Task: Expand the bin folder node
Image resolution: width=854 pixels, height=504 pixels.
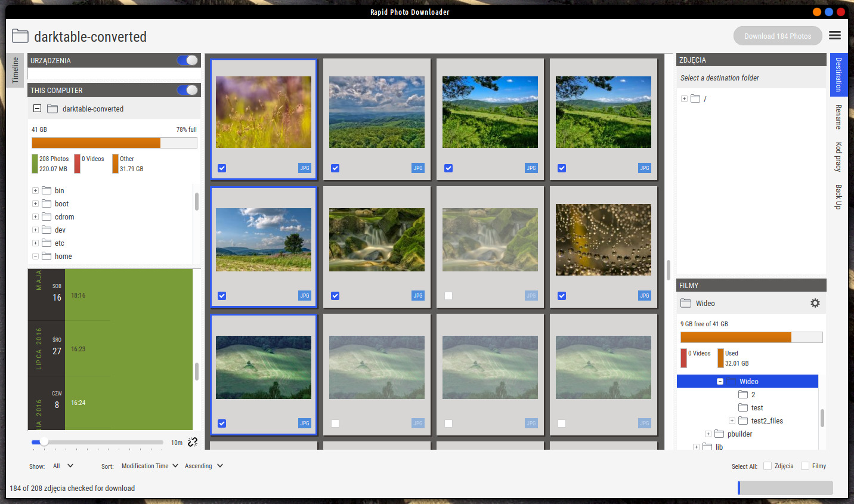Action: [x=35, y=190]
